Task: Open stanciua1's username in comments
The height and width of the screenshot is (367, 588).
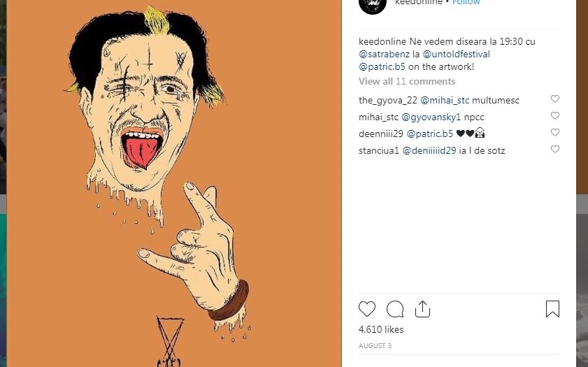Action: [378, 150]
